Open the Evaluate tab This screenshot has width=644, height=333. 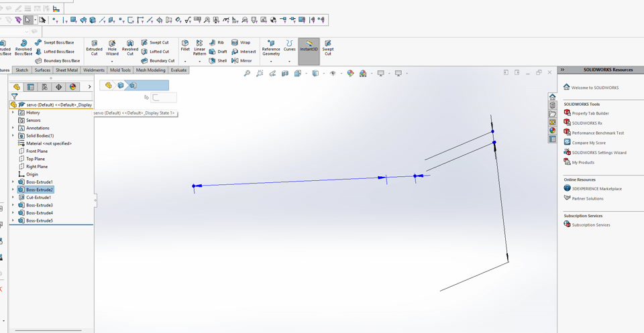coord(178,70)
